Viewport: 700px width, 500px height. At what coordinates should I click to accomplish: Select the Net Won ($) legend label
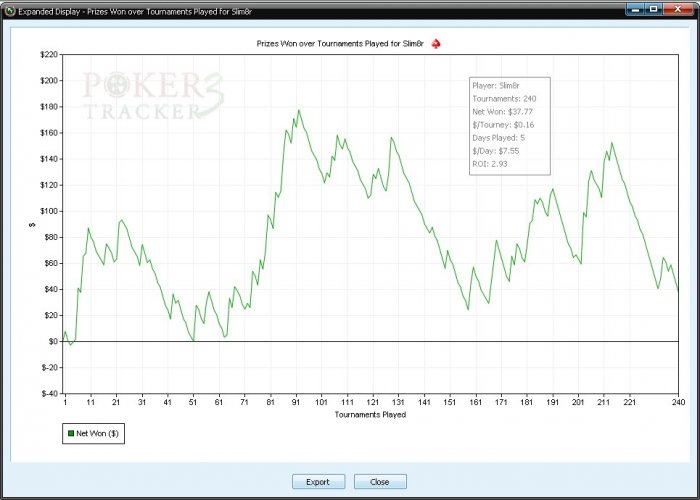tap(97, 433)
